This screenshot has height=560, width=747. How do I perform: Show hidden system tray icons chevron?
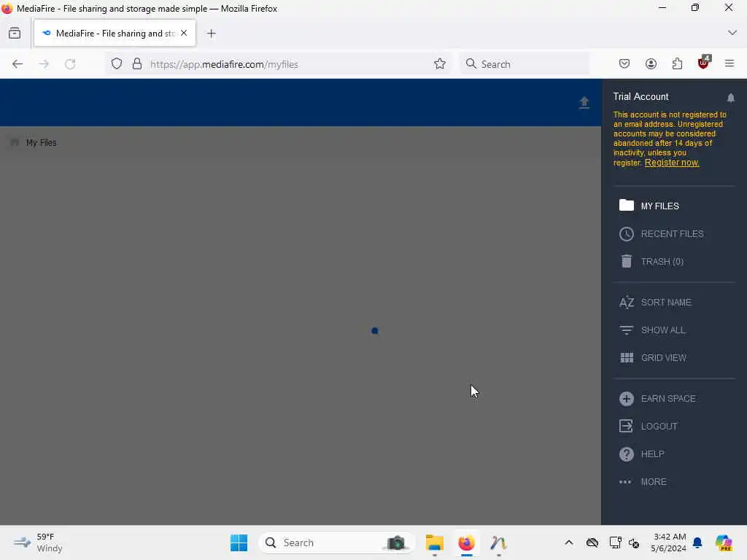point(569,542)
